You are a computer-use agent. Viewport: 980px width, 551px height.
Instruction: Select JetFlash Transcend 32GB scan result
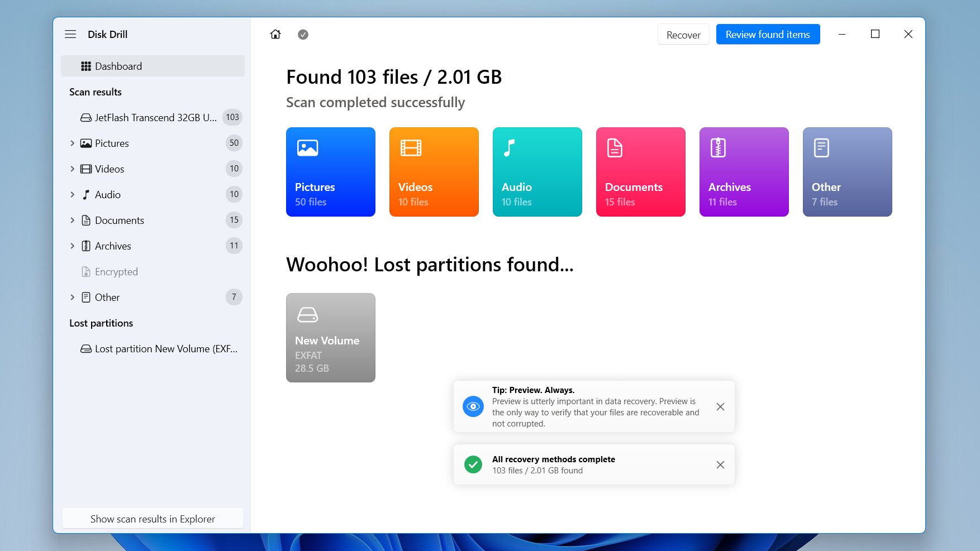pos(153,117)
